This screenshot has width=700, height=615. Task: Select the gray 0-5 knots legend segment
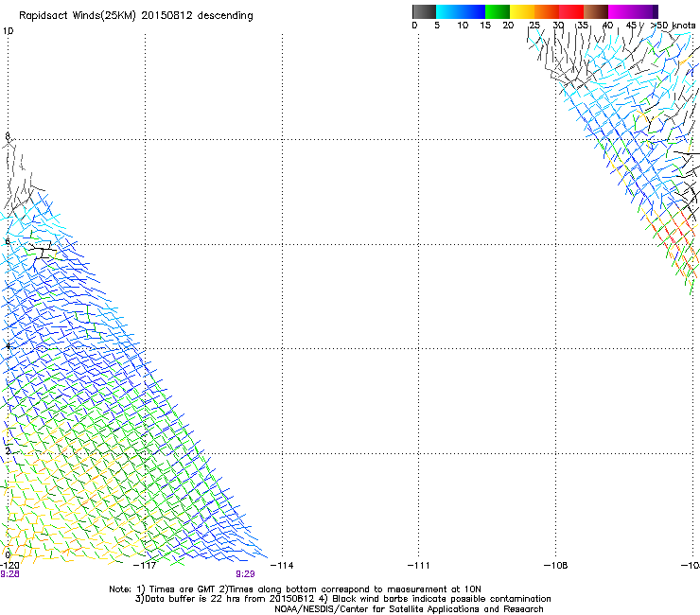point(424,11)
